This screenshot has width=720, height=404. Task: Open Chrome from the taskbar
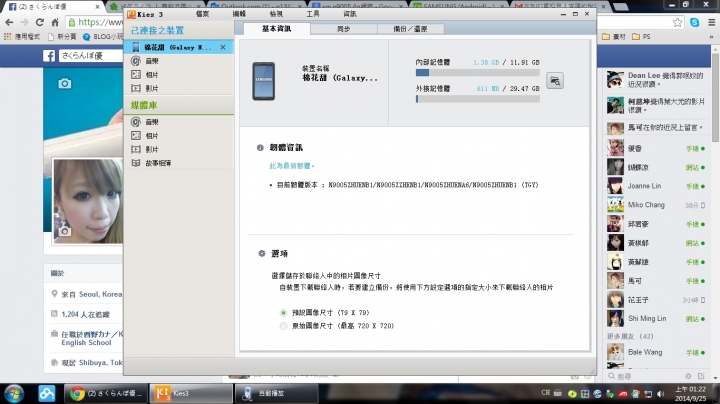[108, 393]
